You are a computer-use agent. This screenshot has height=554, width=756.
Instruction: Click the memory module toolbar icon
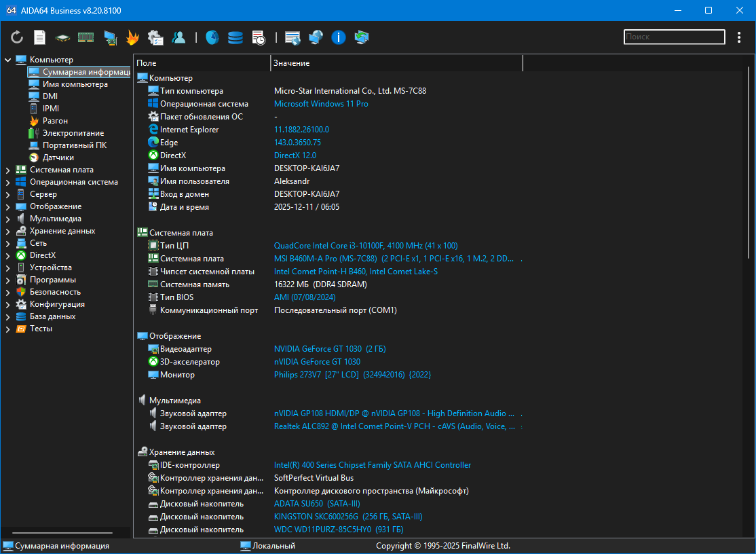click(x=86, y=37)
